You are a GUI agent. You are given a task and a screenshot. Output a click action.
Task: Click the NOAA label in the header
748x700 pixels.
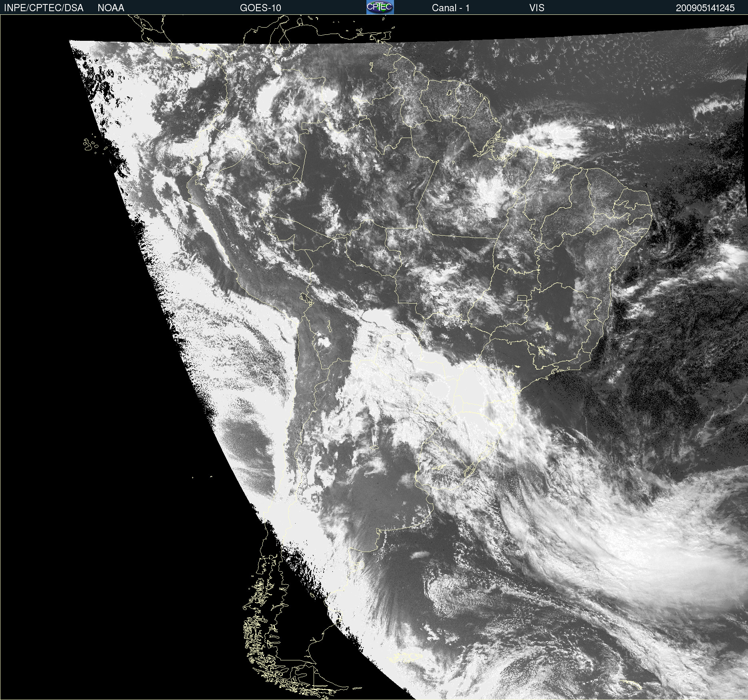[x=111, y=8]
